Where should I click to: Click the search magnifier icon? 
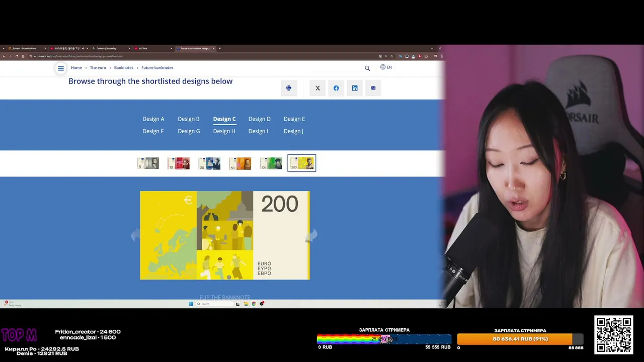click(367, 68)
